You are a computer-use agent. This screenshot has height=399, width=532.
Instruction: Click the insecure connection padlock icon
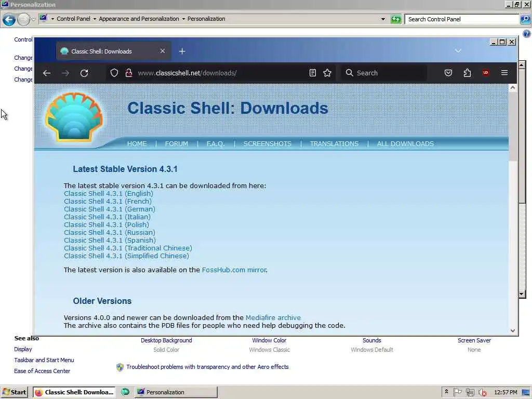click(129, 73)
